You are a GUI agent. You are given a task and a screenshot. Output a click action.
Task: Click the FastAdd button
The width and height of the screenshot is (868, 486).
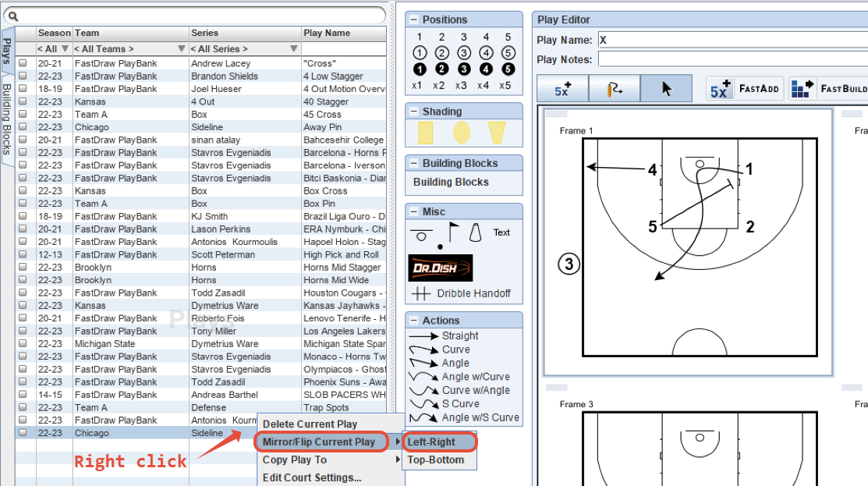click(745, 89)
